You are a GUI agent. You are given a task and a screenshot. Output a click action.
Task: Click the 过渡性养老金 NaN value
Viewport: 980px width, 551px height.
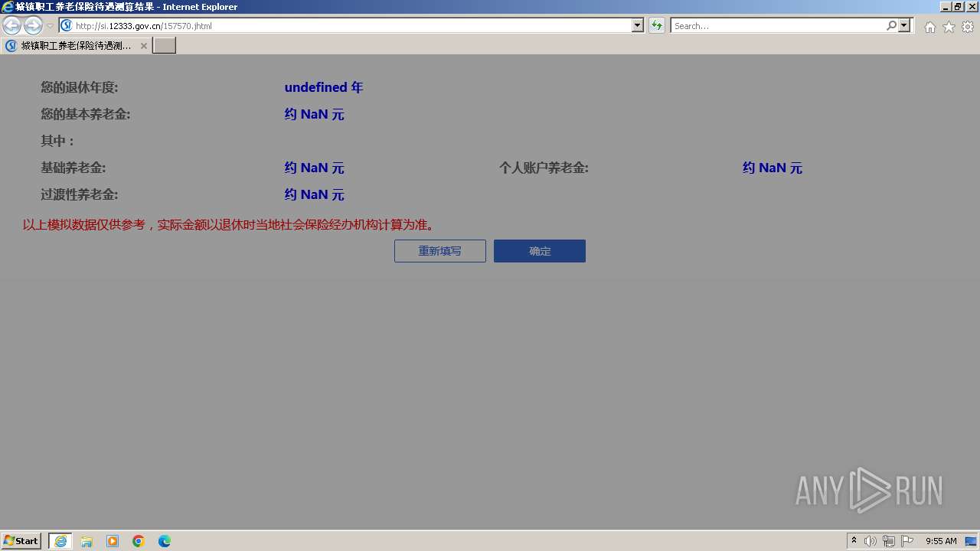pyautogui.click(x=315, y=194)
